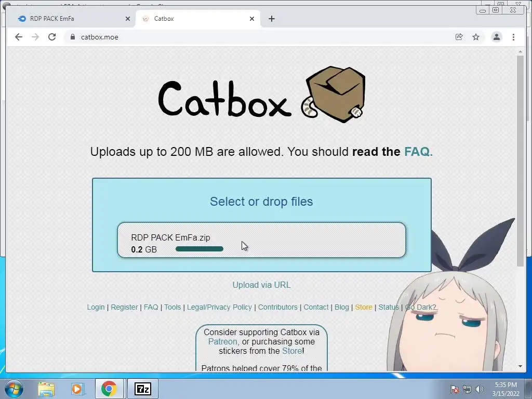Open a new tab with plus button
Viewport: 532px width, 399px height.
click(x=271, y=19)
